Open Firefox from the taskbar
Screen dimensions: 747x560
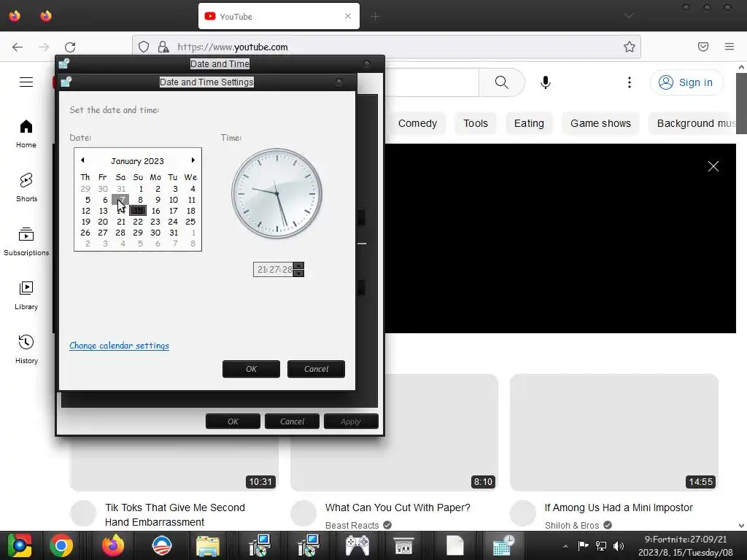[x=113, y=545]
